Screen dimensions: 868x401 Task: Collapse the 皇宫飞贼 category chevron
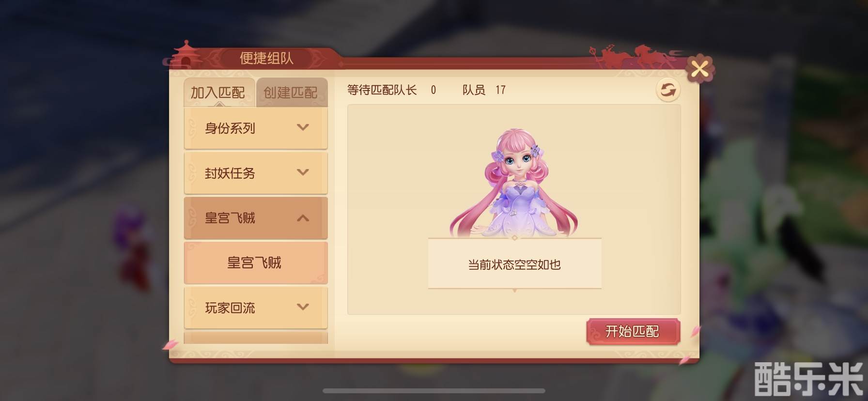[x=303, y=218]
